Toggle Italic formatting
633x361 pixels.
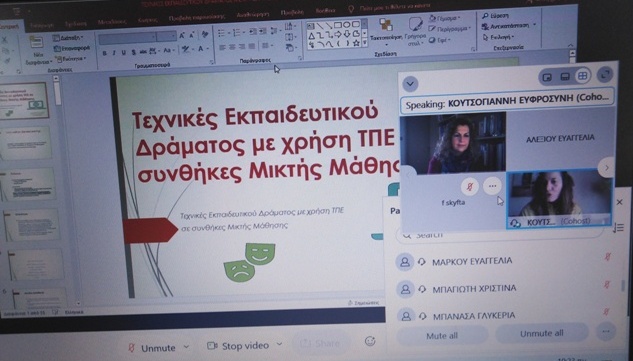114,53
